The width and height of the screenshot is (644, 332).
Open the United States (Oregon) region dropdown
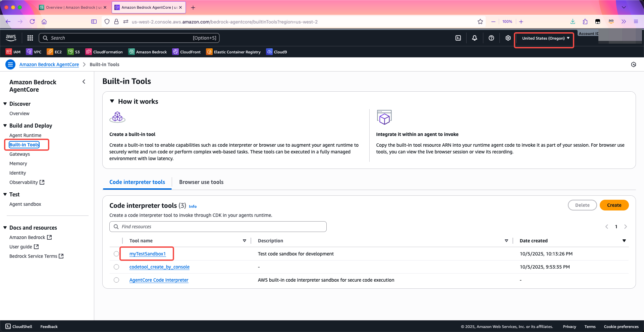point(545,38)
